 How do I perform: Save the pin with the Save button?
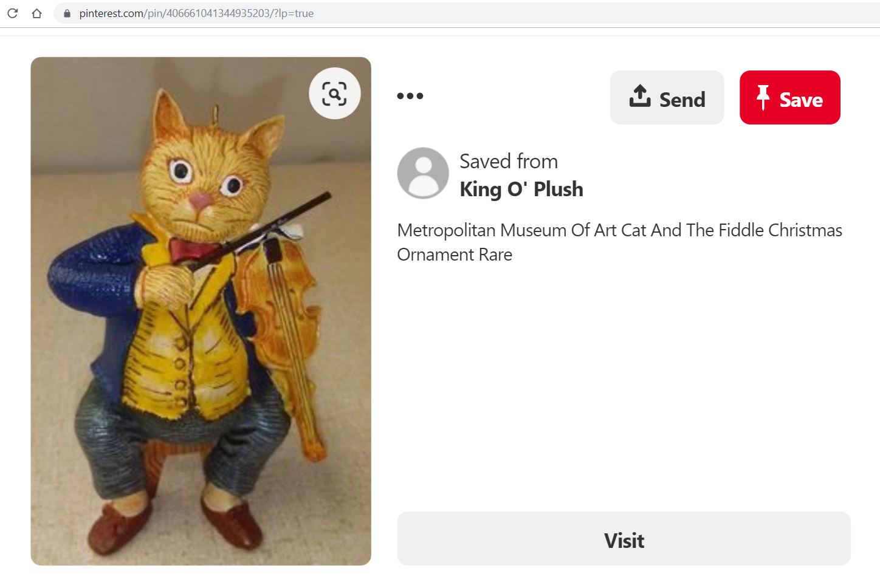coord(790,97)
